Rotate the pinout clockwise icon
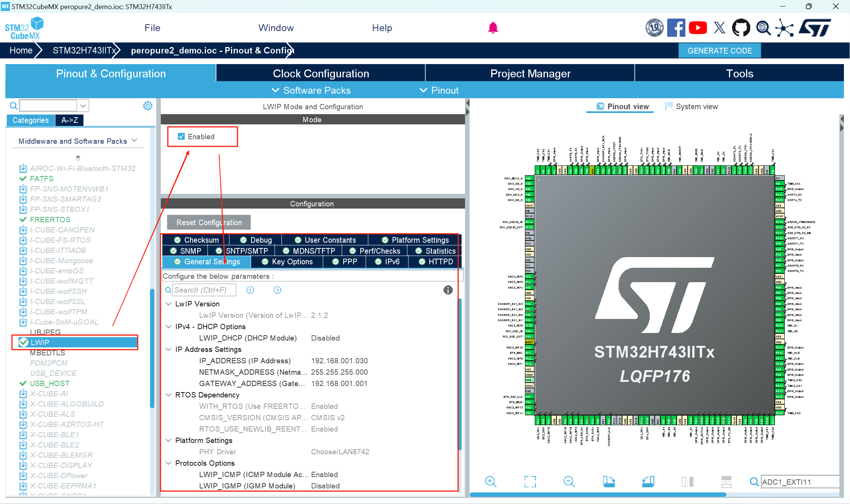 pyautogui.click(x=608, y=482)
